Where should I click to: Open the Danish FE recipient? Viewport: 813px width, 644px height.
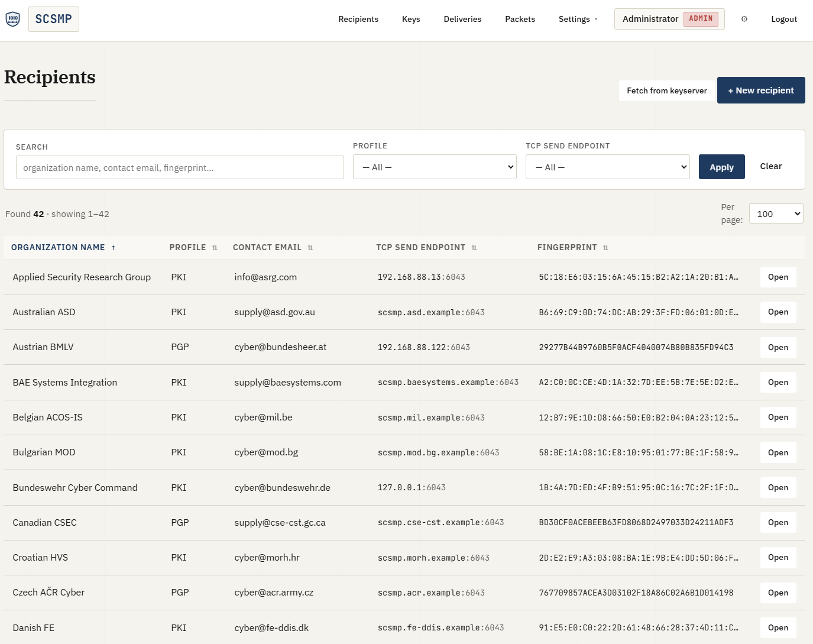[x=778, y=627]
